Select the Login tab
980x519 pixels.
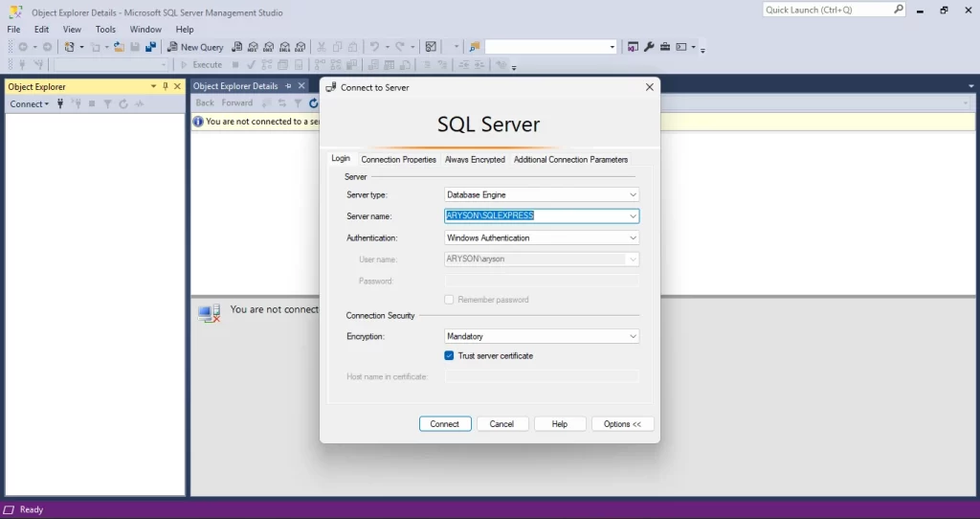341,158
